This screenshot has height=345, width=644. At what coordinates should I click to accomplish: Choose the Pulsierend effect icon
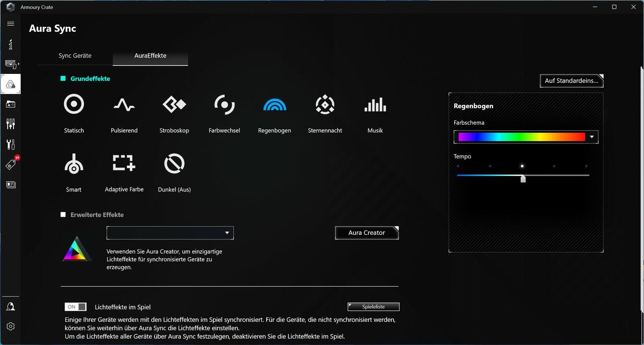click(124, 105)
